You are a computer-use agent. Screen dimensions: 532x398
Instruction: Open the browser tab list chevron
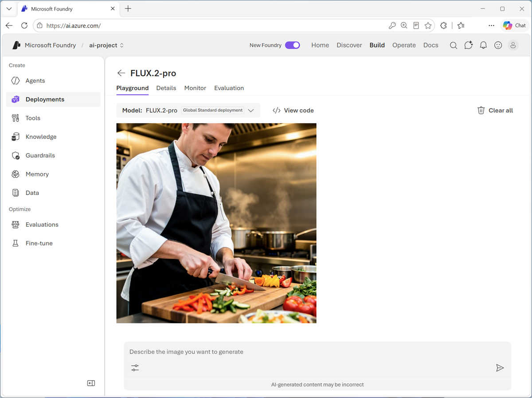click(9, 9)
